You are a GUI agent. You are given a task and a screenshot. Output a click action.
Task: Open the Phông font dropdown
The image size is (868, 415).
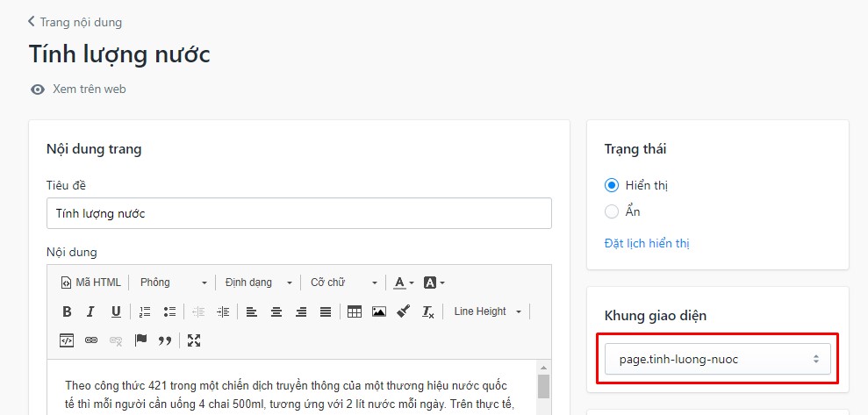[173, 283]
